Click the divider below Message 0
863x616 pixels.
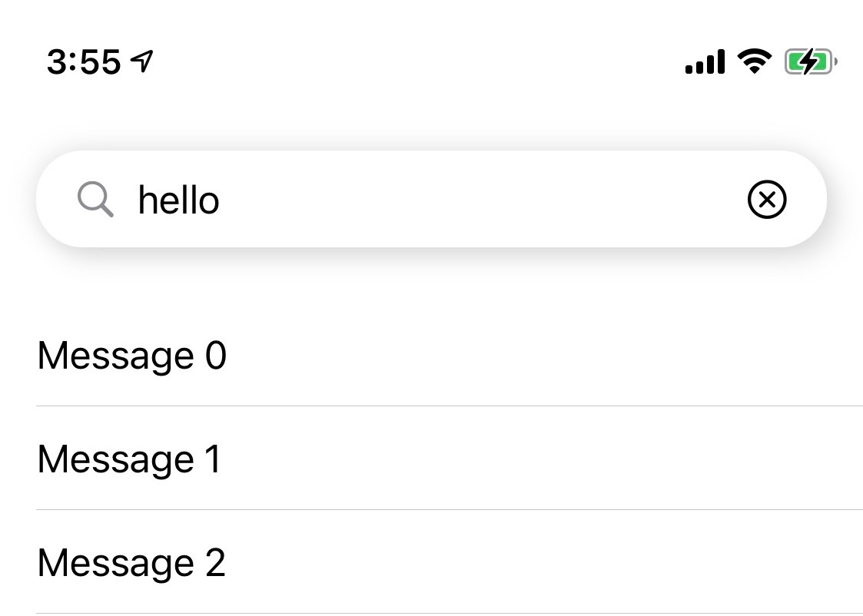[450, 406]
